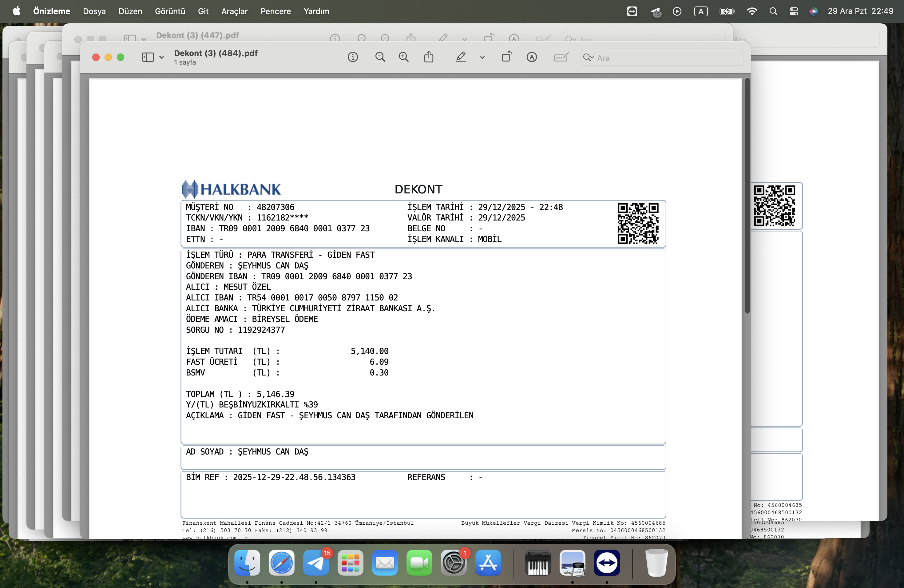Open Finder from the Dock

tap(247, 562)
